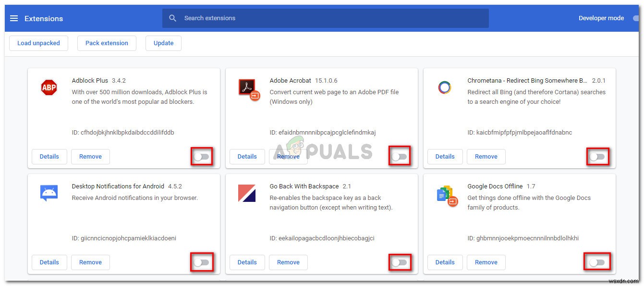Remove the Adobe Acrobat extension
The height and width of the screenshot is (286, 644).
click(x=288, y=156)
